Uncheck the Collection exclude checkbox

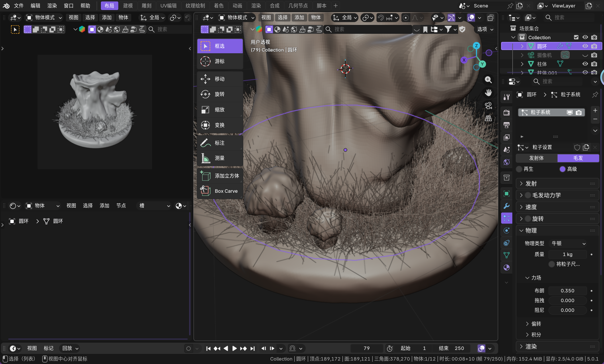tap(576, 37)
